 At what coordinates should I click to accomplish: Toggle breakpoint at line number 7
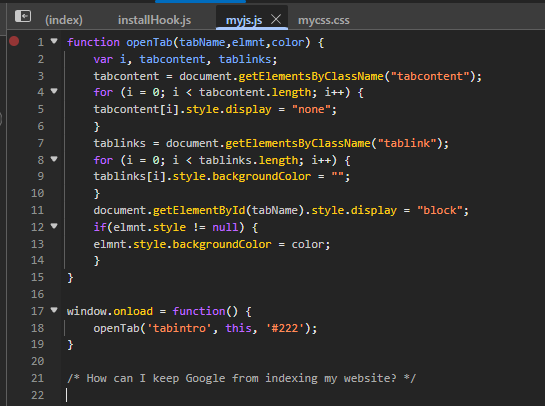pos(41,143)
